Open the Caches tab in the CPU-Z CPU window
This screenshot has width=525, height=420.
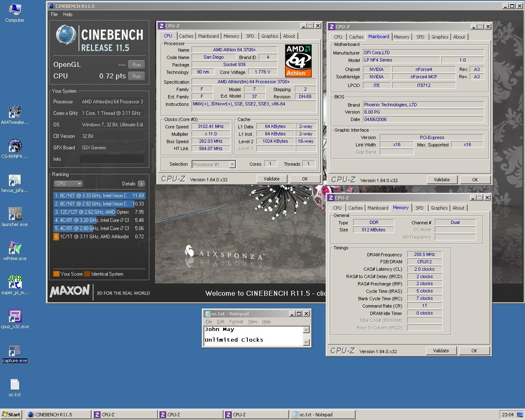(x=186, y=36)
